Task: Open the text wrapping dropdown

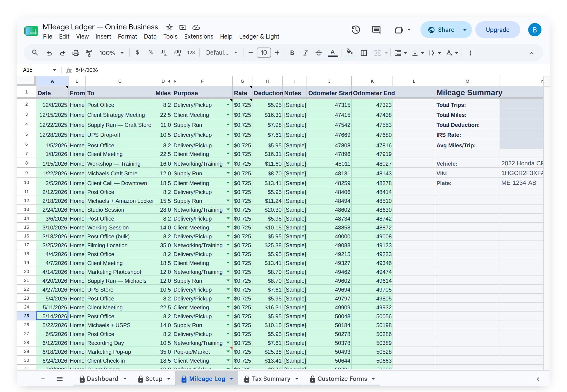Action: coord(435,53)
